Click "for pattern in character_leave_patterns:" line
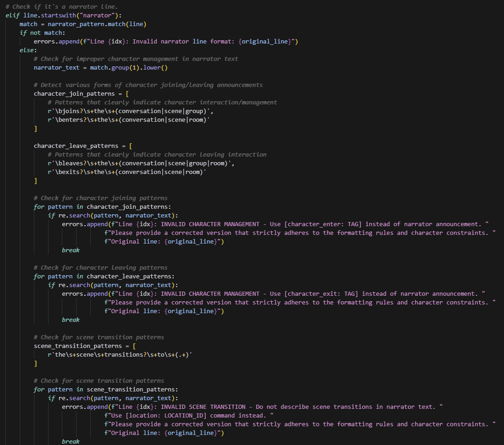 coord(104,276)
